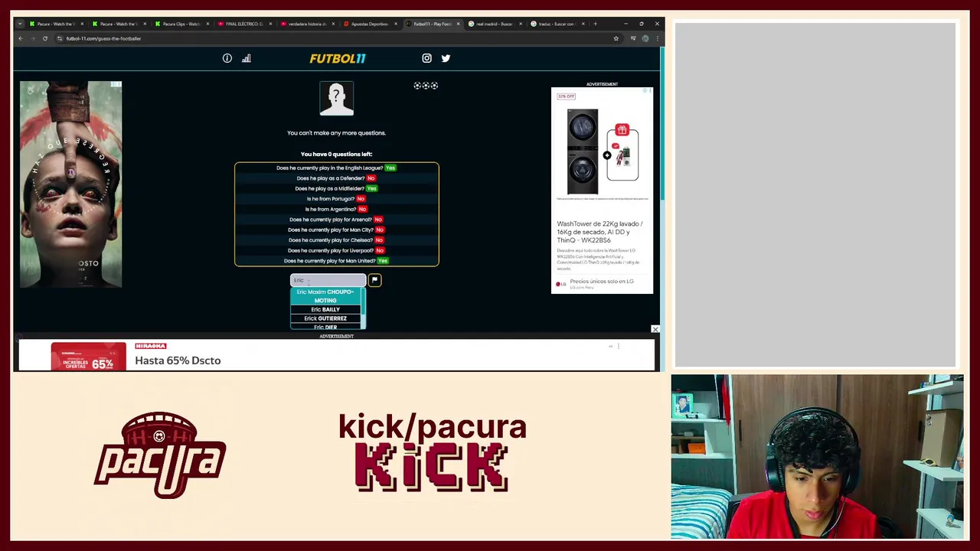Click the 'play as a Midfielder?' question
The height and width of the screenshot is (551, 980).
336,188
